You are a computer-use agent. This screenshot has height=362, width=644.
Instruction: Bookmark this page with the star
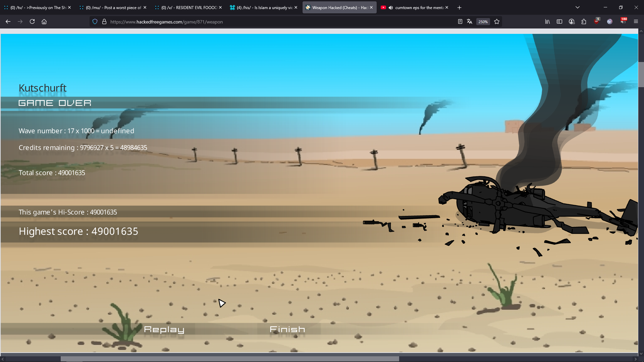pos(497,22)
